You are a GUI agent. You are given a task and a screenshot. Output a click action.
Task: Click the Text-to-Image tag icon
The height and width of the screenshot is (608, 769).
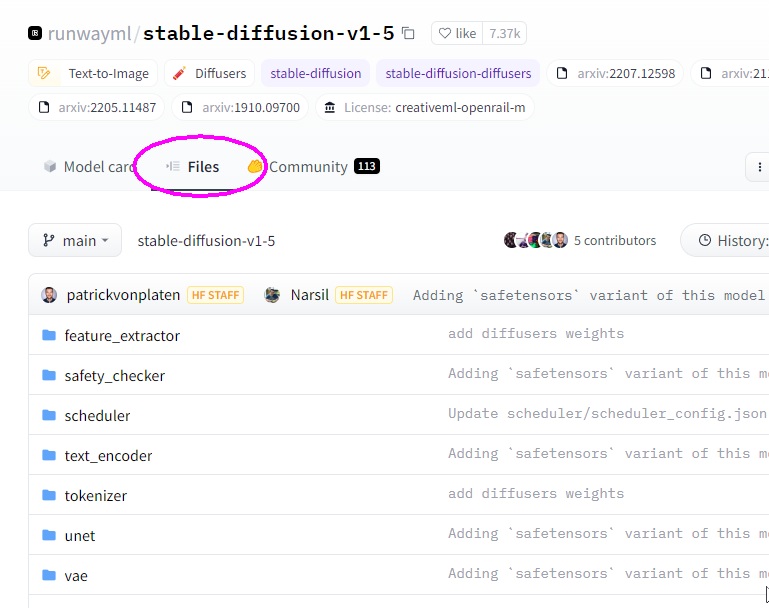pos(44,73)
